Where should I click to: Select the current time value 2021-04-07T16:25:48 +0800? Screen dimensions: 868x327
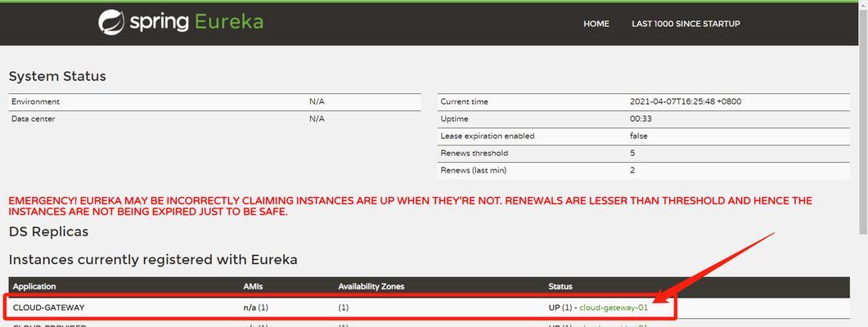tap(686, 102)
